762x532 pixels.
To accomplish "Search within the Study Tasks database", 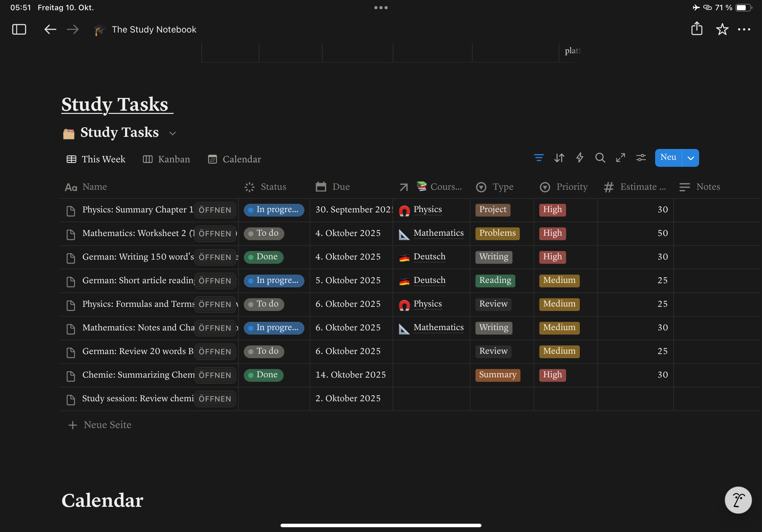I will pyautogui.click(x=600, y=158).
